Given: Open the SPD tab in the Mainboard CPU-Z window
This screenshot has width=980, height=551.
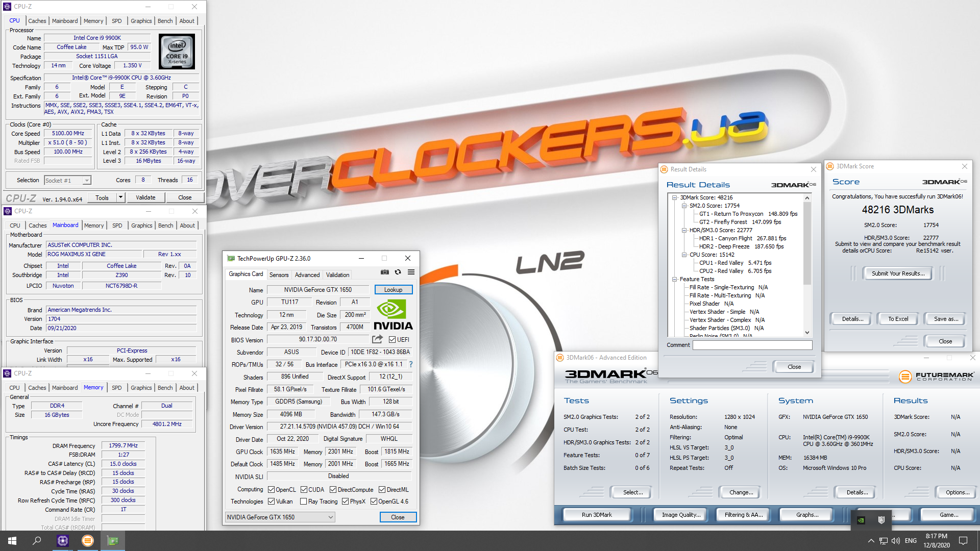Looking at the screenshot, I should (x=117, y=226).
